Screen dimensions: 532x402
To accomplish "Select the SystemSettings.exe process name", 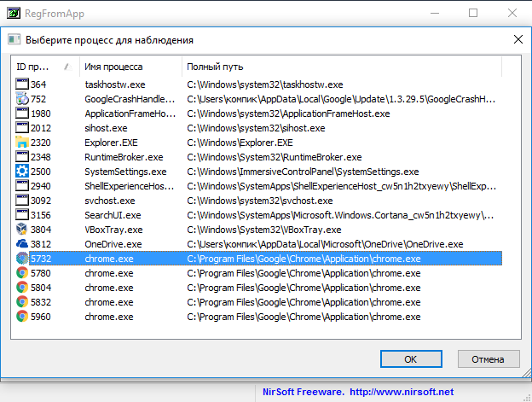I will pyautogui.click(x=125, y=172).
